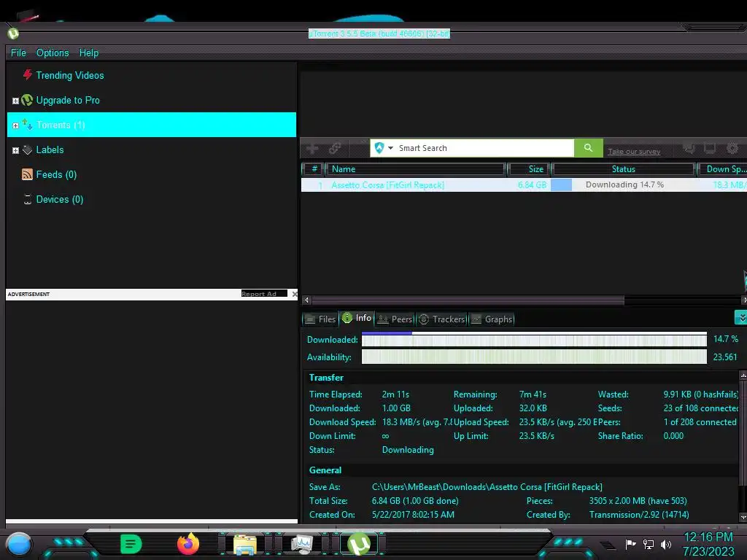Collapse the detail pane with chevron button
747x560 pixels.
[741, 317]
